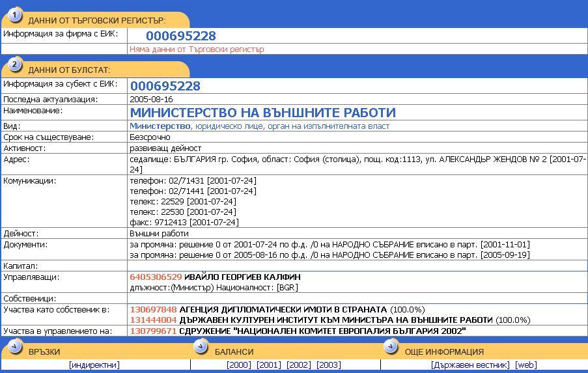Click the number 1 section badge icon
The image size is (588, 373).
[x=14, y=16]
